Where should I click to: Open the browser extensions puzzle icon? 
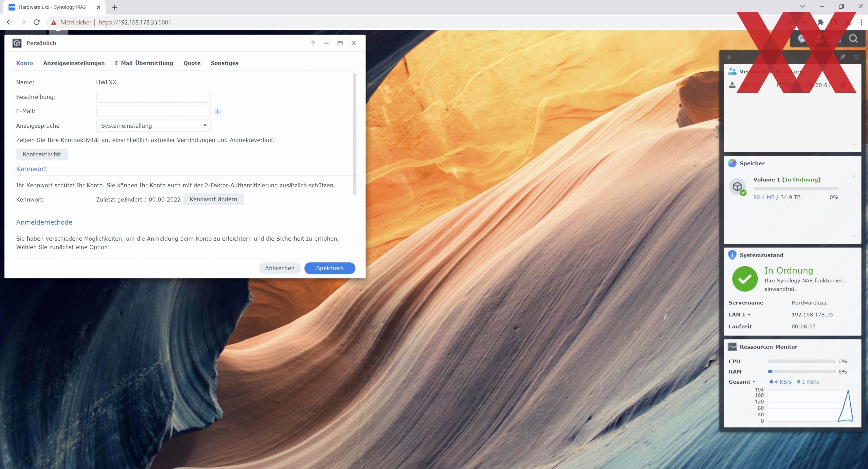[821, 22]
